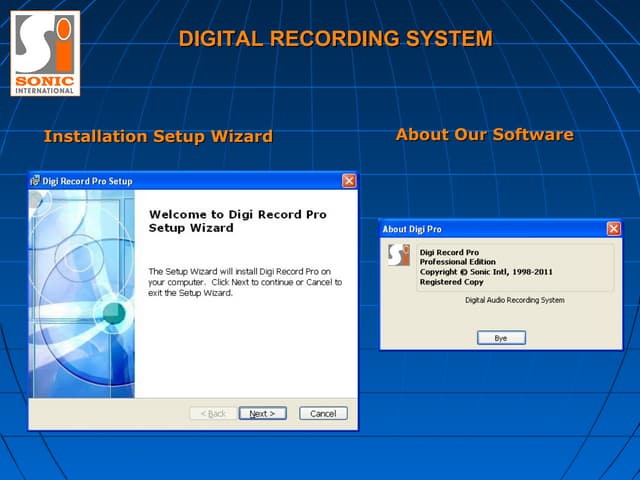The height and width of the screenshot is (480, 640).
Task: Click the setup wizard description paragraph
Action: (x=245, y=282)
